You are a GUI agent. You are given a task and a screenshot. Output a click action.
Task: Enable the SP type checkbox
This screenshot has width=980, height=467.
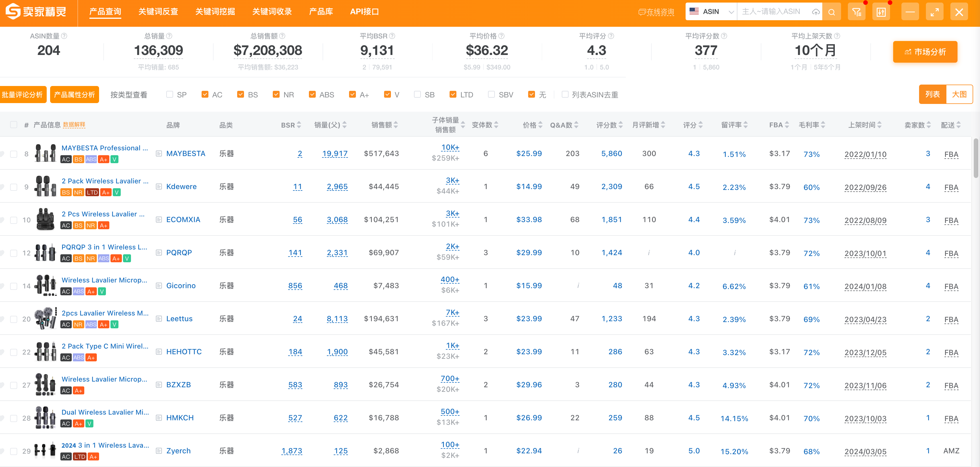170,94
